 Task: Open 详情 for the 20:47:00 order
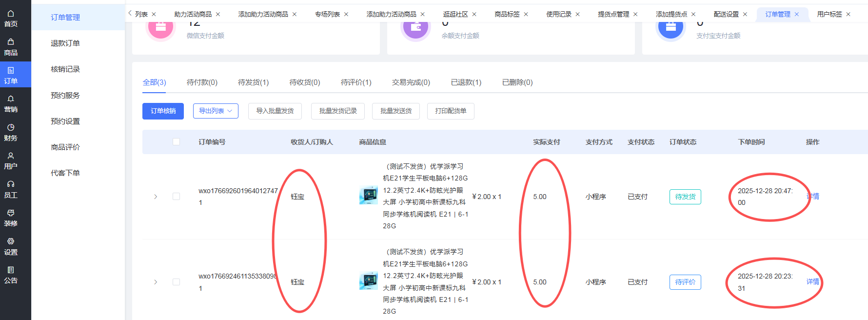[812, 196]
